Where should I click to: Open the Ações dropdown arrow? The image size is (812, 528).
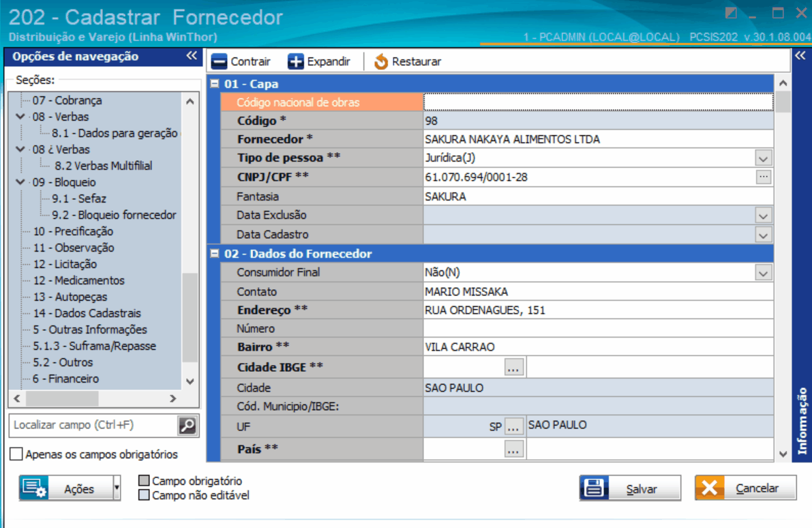pyautogui.click(x=117, y=488)
